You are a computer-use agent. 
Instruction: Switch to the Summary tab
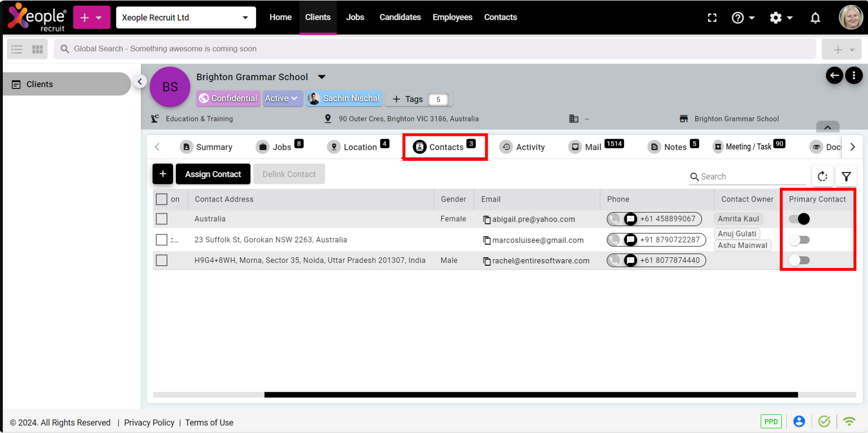coord(206,147)
